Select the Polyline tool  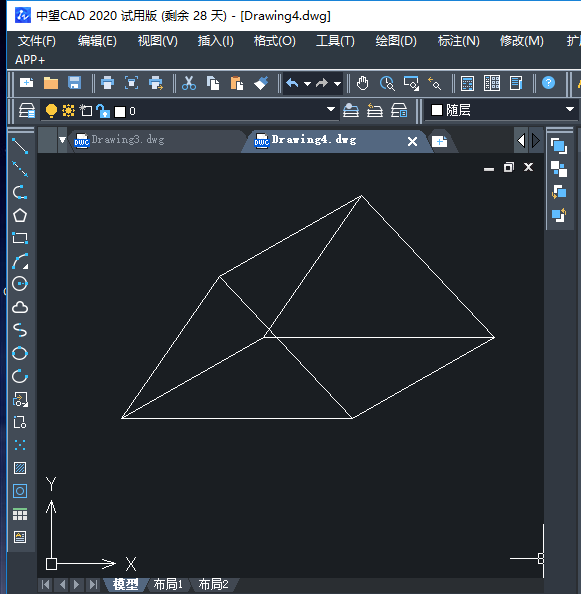coord(20,192)
